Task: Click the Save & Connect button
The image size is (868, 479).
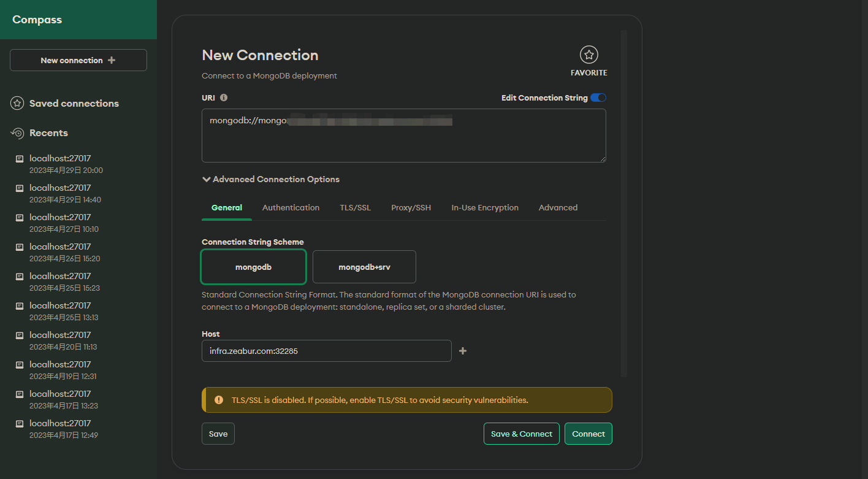Action: pyautogui.click(x=522, y=434)
